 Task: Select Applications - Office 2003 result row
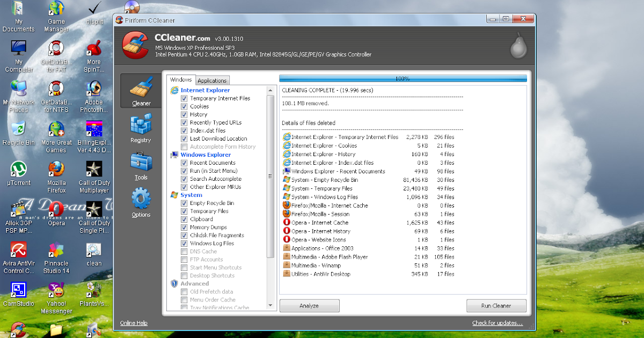tap(369, 248)
